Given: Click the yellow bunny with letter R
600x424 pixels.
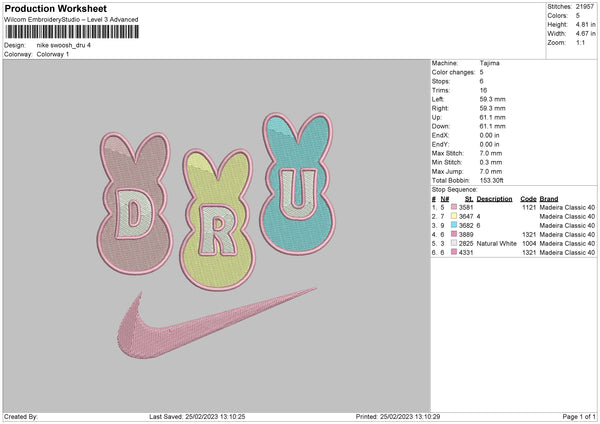Looking at the screenshot, I should (x=218, y=220).
